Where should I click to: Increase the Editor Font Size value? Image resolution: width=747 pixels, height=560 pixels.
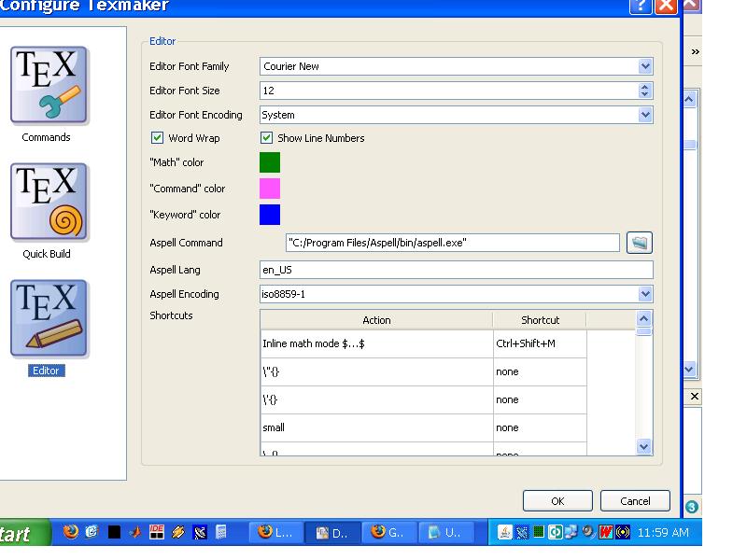[x=644, y=87]
